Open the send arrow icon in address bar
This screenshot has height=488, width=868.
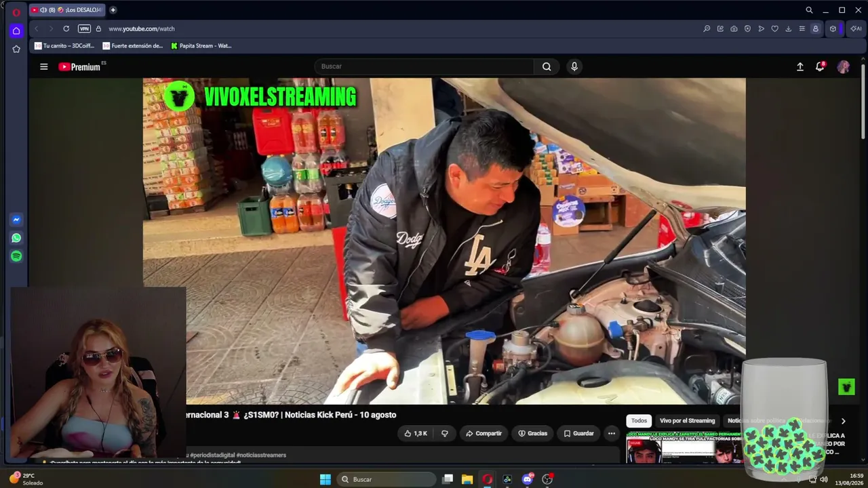click(761, 28)
